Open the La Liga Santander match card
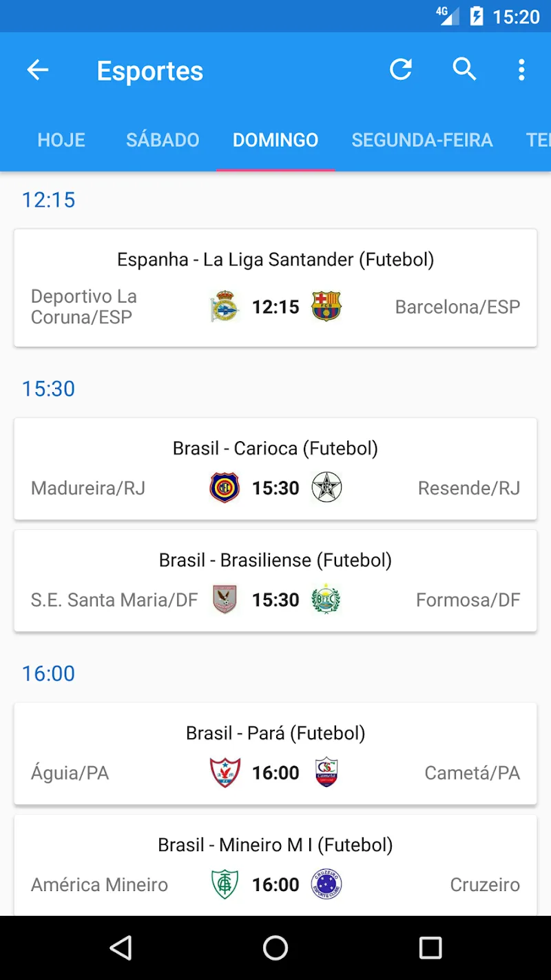The width and height of the screenshot is (551, 980). tap(275, 288)
